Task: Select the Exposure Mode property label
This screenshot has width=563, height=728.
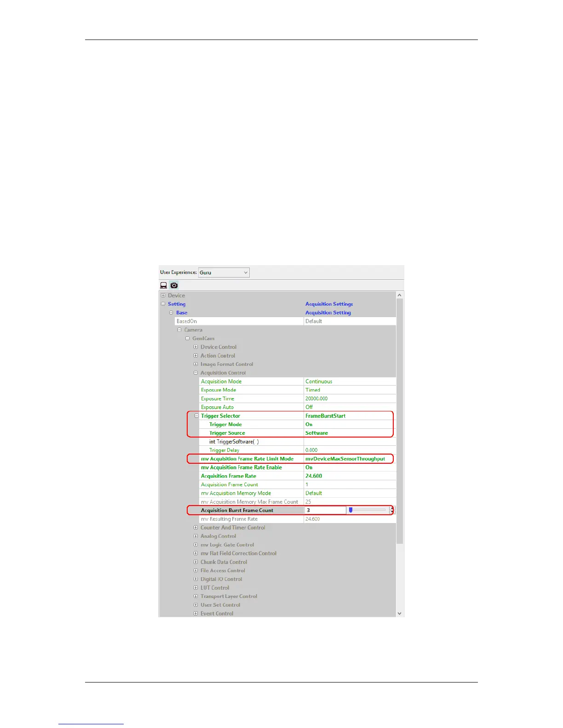Action: point(218,390)
